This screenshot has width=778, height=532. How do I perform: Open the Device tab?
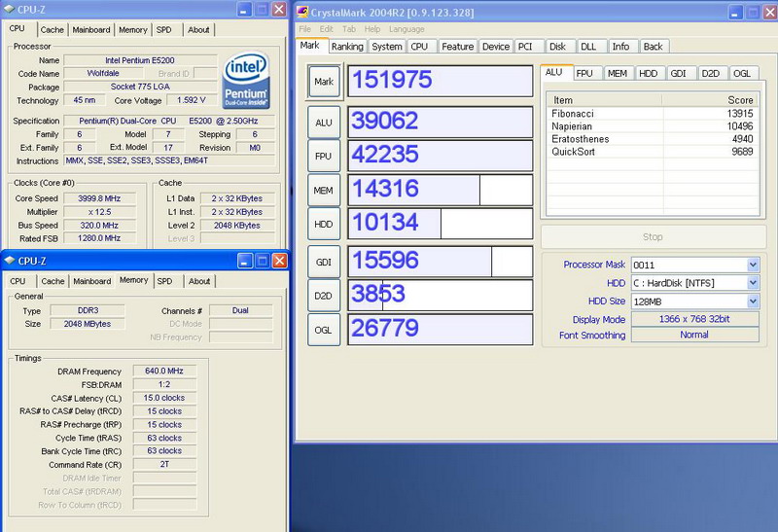[x=496, y=47]
